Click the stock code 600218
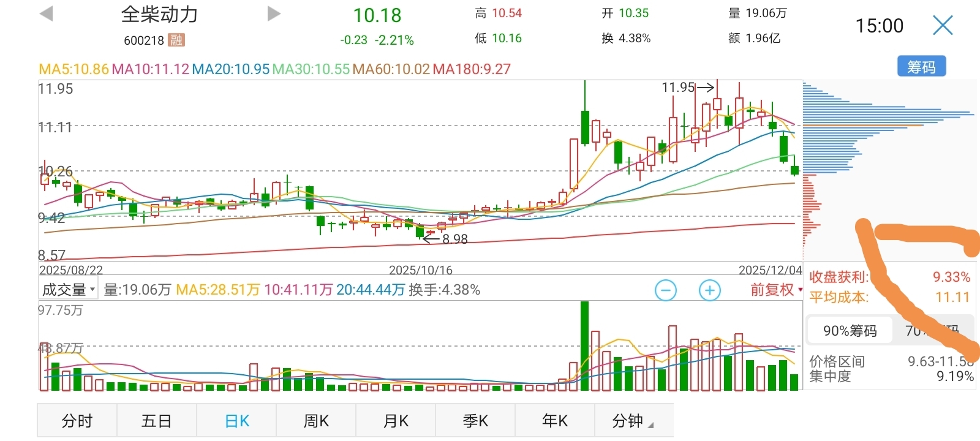Viewport: 980px width, 441px height. tap(144, 40)
